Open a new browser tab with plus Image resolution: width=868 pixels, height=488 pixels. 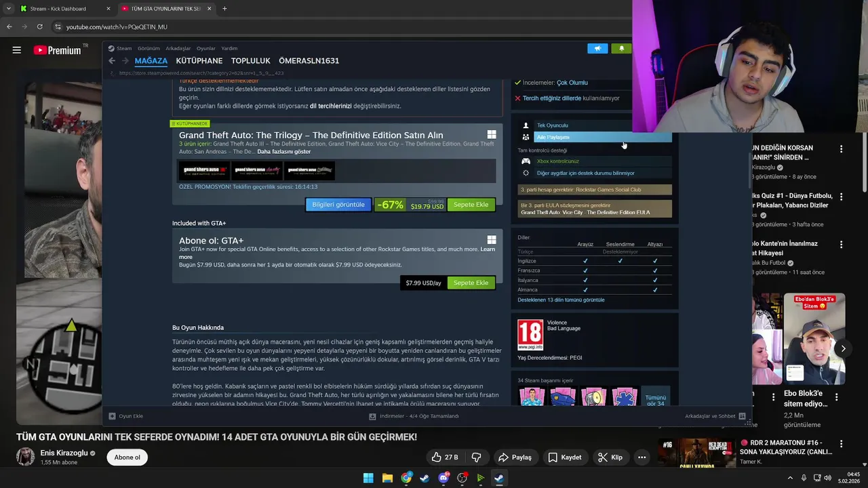click(224, 9)
